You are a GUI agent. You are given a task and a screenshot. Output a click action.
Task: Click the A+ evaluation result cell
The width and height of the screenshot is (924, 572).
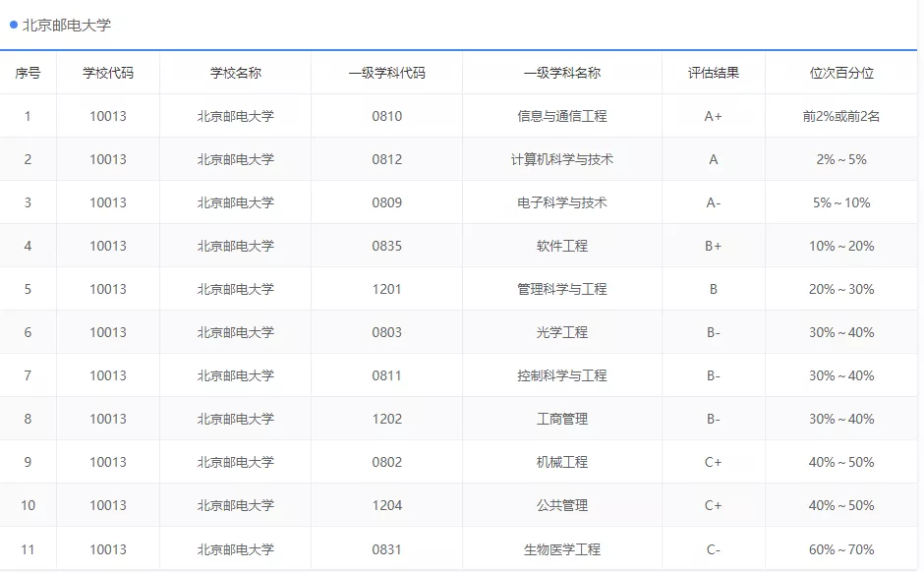pyautogui.click(x=714, y=115)
